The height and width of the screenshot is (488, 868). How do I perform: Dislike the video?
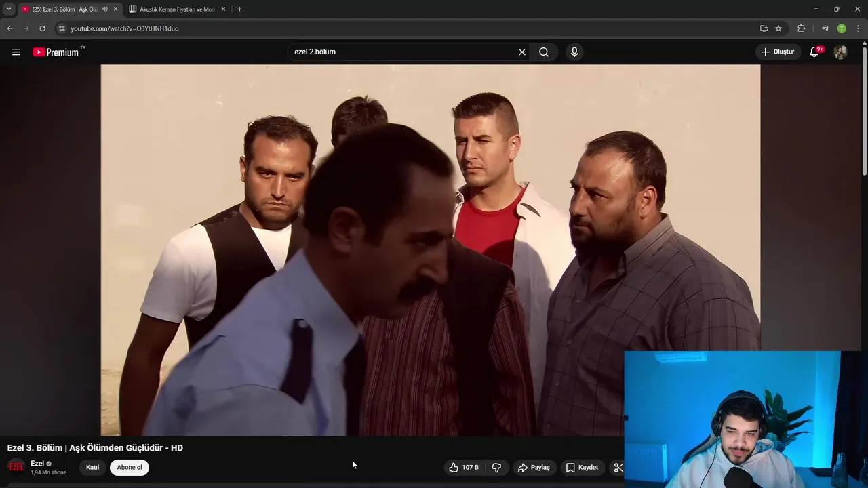(496, 467)
